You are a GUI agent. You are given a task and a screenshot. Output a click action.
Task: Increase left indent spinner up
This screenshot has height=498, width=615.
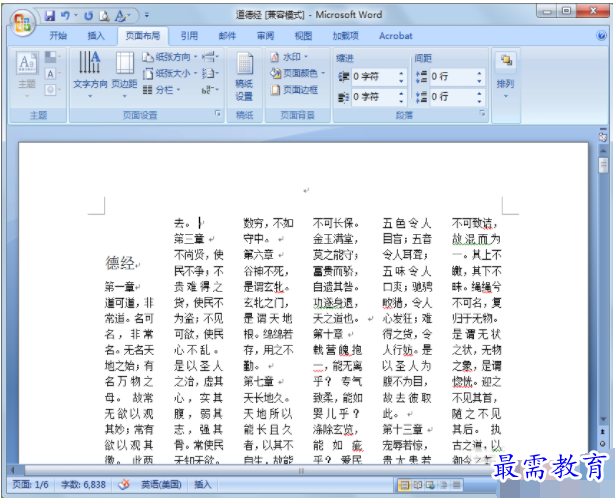coord(401,73)
